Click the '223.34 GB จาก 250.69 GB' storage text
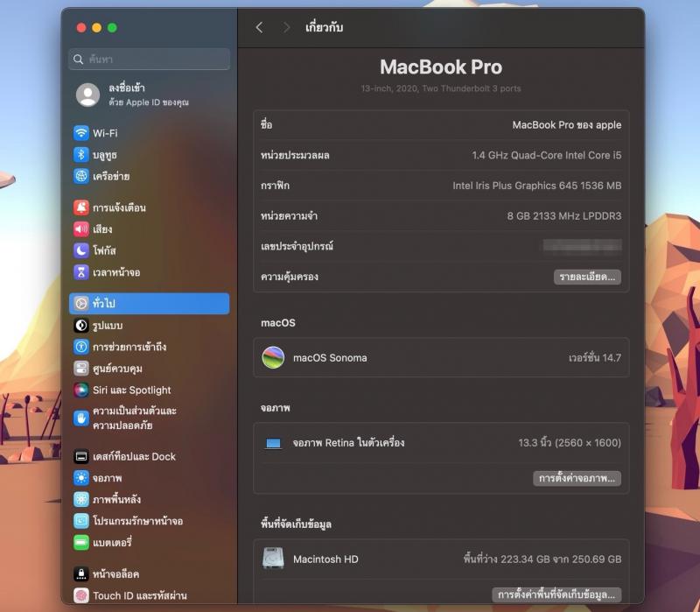The image size is (700, 612). click(561, 559)
